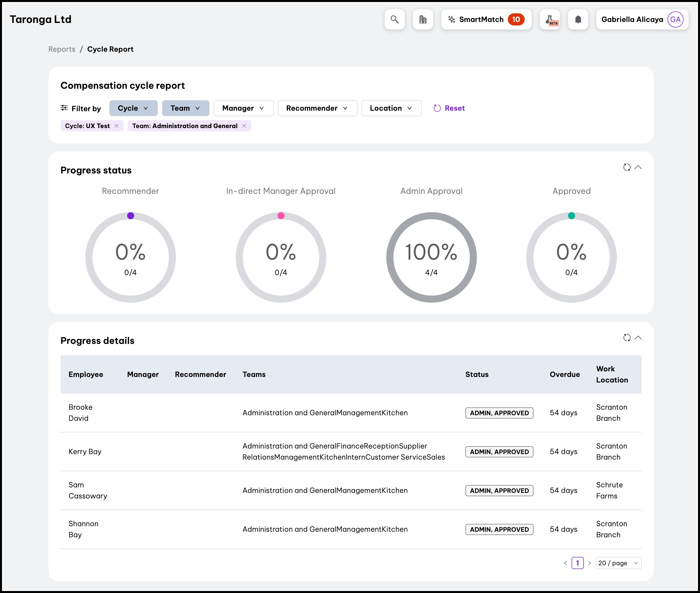This screenshot has height=593, width=700.
Task: Open the company building icon
Action: tap(423, 19)
